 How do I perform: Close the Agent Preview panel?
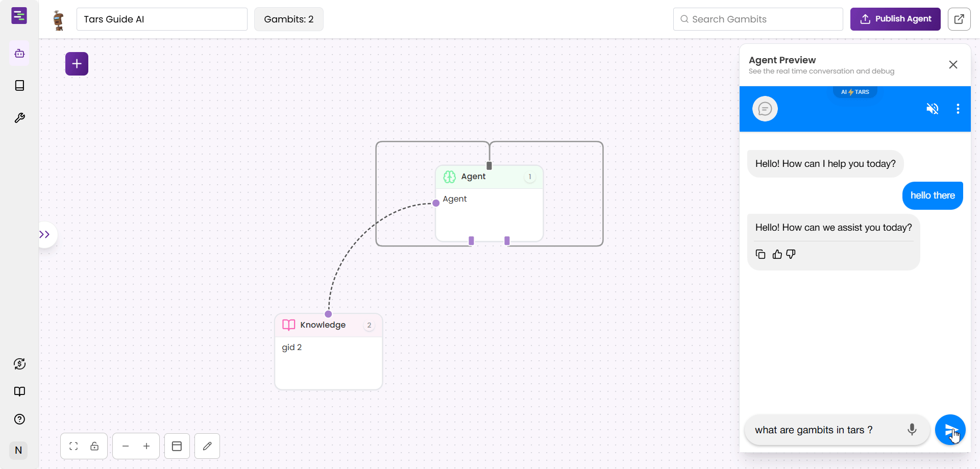click(953, 65)
